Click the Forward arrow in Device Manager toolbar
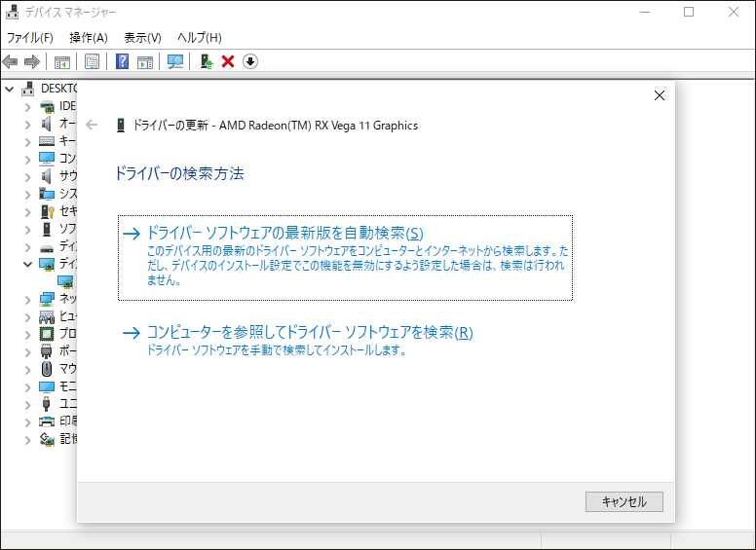The width and height of the screenshot is (756, 550). [32, 61]
